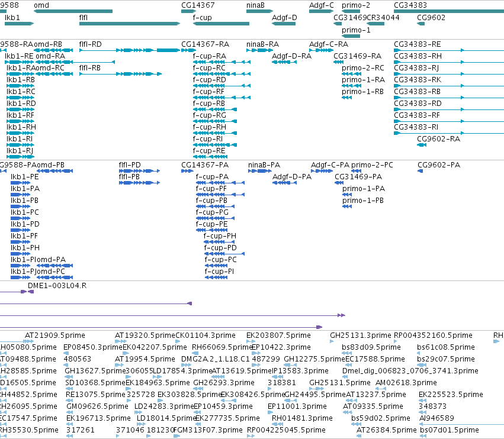
Task: Click EST EK225523.5prime label
Action: [x=451, y=395]
